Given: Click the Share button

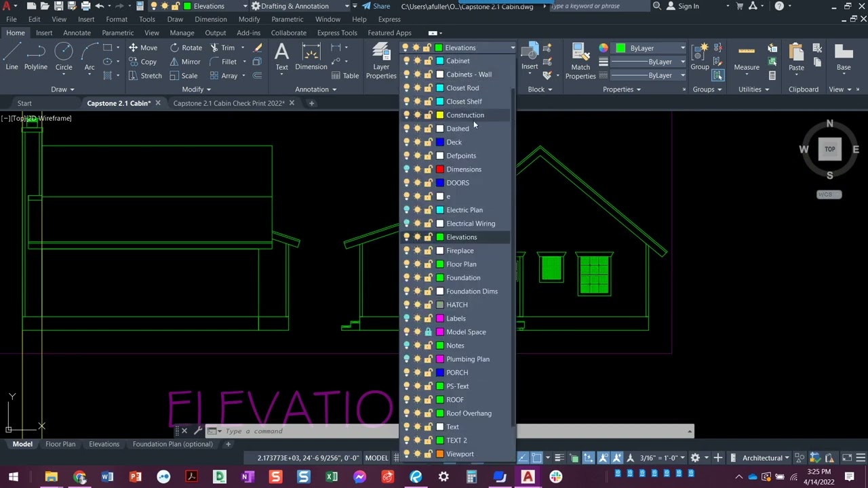Looking at the screenshot, I should (376, 6).
